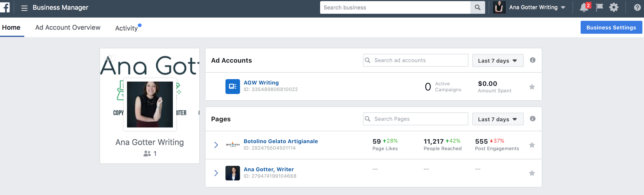The image size is (644, 195).
Task: Expand the Botolino Gelato Artigianale row
Action: (216, 145)
